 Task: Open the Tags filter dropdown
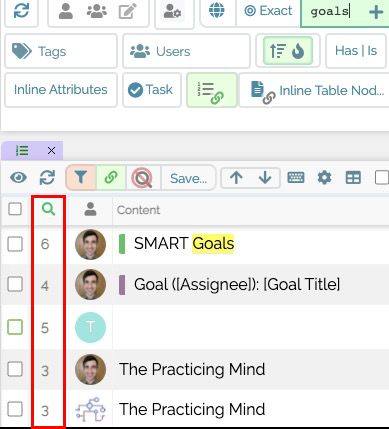click(61, 51)
